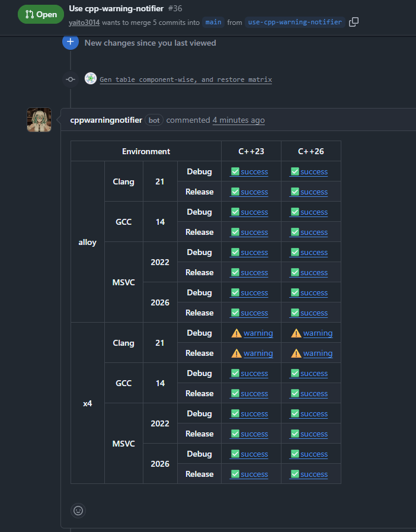Open the main base branch link

213,22
